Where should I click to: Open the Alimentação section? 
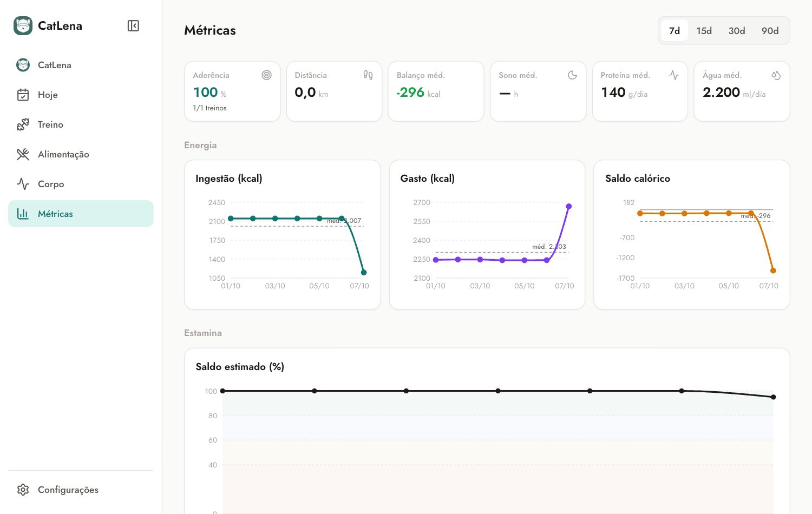tap(81, 154)
